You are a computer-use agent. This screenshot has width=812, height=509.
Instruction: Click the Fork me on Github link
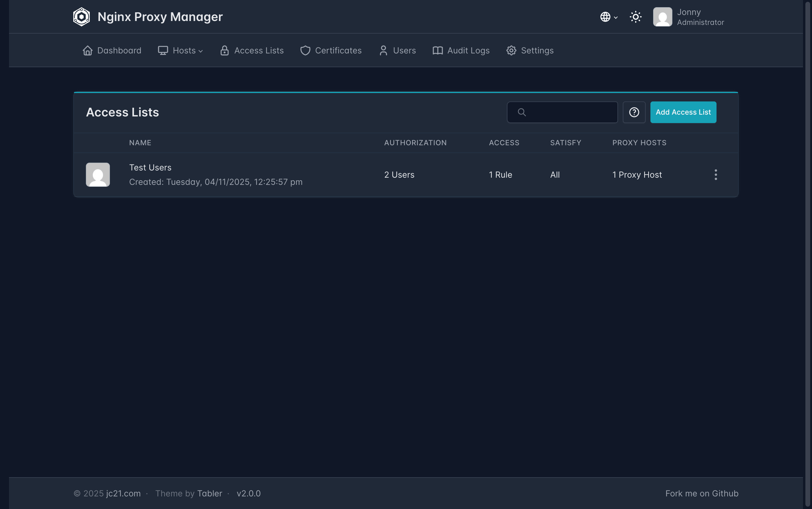click(701, 493)
